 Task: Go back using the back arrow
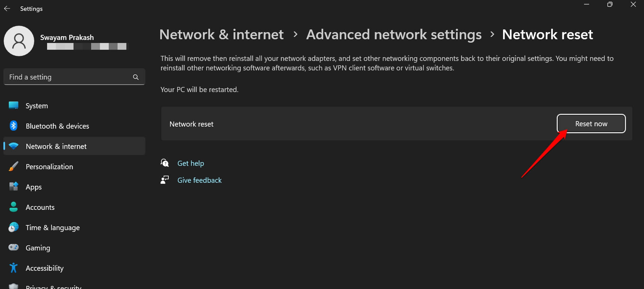coord(7,9)
